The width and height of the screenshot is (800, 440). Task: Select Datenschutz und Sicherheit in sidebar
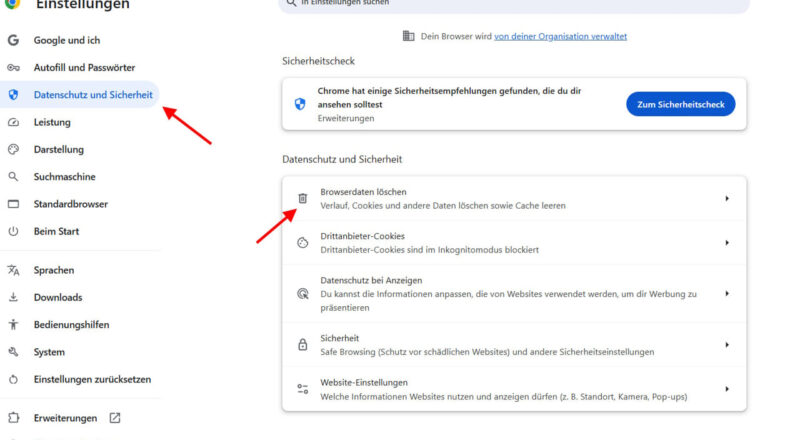[80, 94]
